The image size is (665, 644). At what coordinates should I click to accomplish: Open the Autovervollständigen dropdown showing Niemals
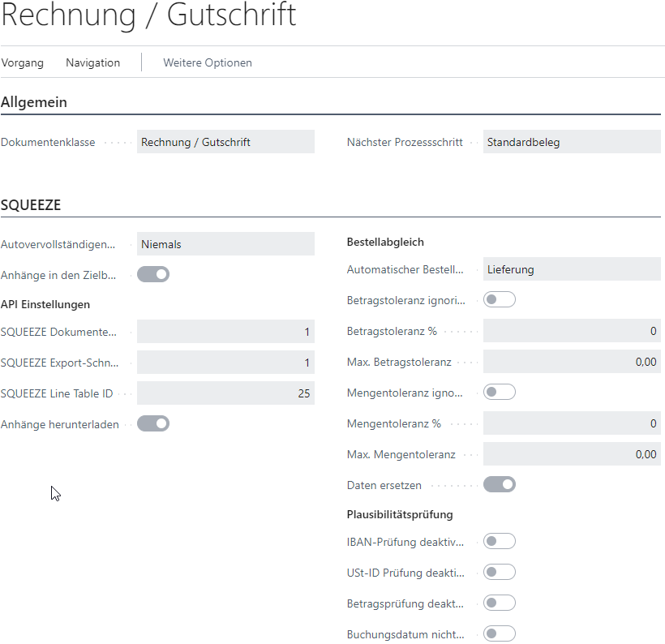click(225, 244)
